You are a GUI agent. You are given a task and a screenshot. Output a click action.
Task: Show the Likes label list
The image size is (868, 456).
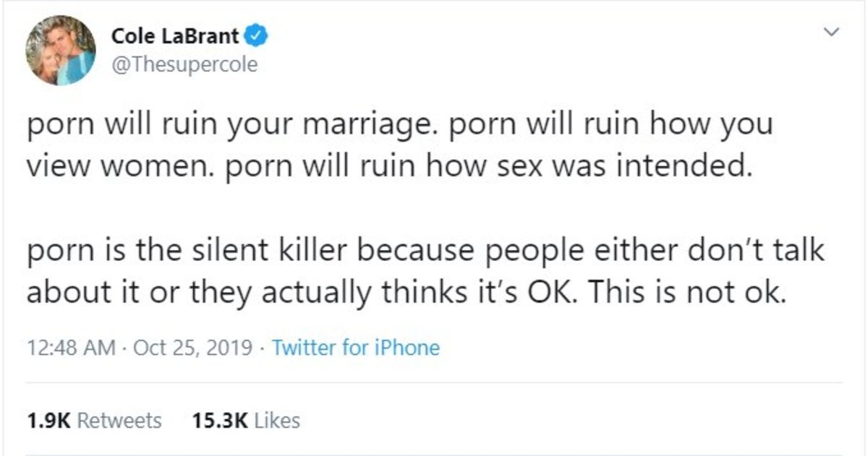point(276,420)
